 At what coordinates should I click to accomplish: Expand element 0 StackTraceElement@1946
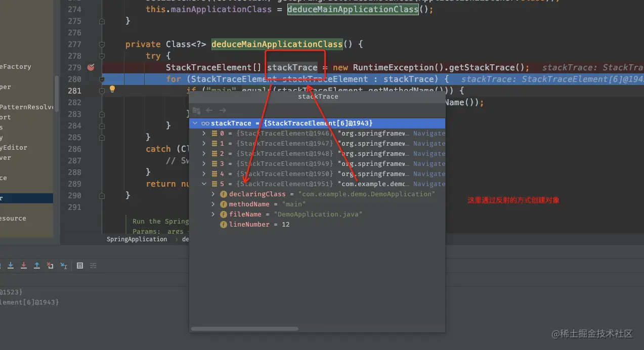[204, 134]
